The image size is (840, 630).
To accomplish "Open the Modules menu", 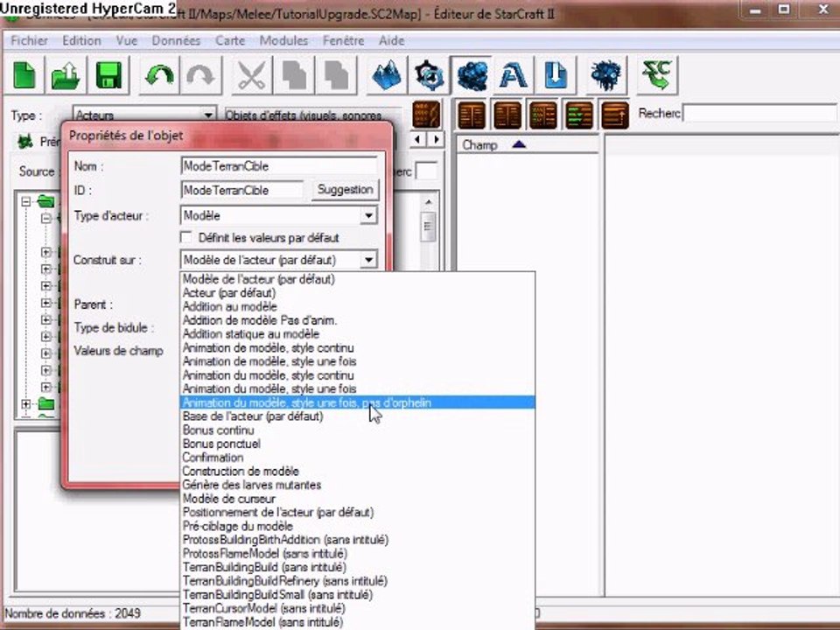I will click(x=283, y=41).
